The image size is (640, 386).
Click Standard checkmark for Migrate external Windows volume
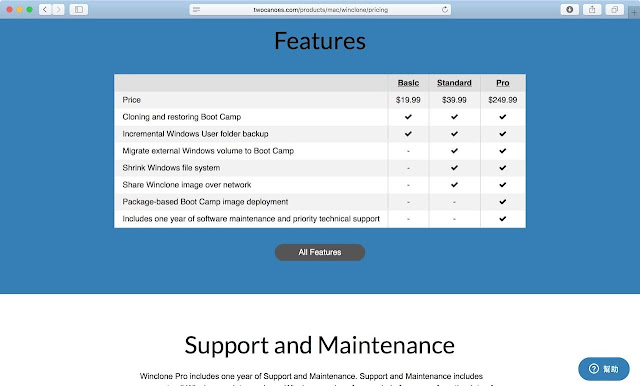pos(454,151)
